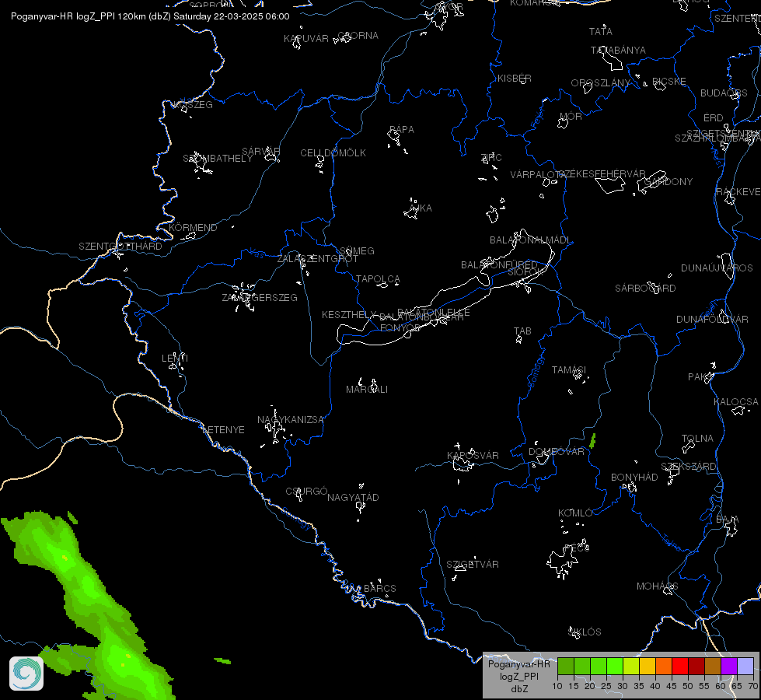The height and width of the screenshot is (700, 761).
Task: Click the KAPOSVÁR city label
Action: tap(473, 455)
